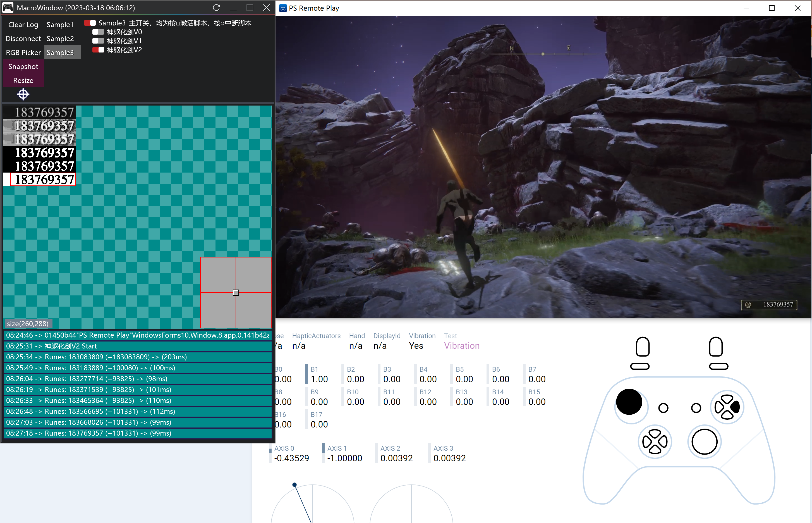The image size is (812, 523).
Task: Switch to the Sample1 tab
Action: coord(60,25)
